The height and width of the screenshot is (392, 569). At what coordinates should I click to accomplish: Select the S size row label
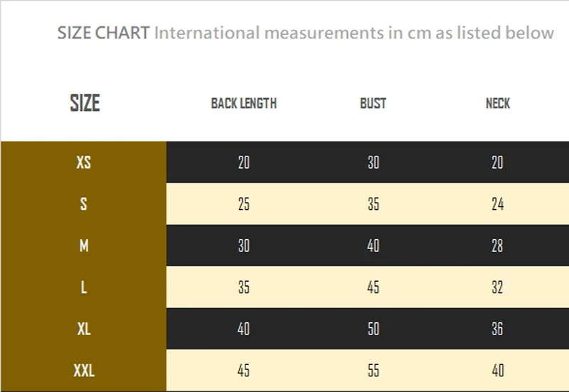(84, 204)
